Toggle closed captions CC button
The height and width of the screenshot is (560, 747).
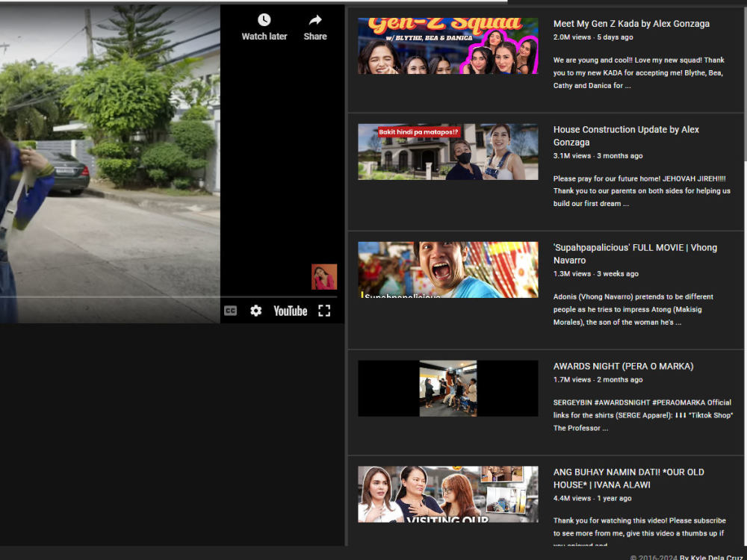click(x=231, y=311)
